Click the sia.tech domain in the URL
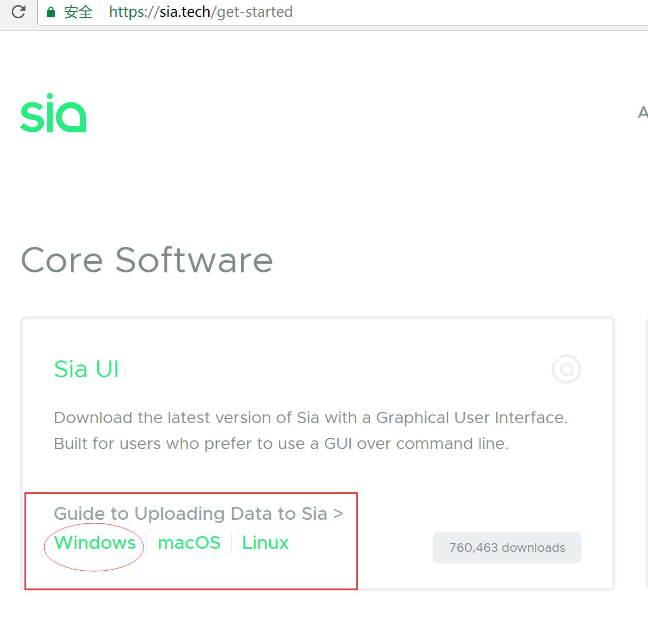The height and width of the screenshot is (644, 648). (185, 12)
